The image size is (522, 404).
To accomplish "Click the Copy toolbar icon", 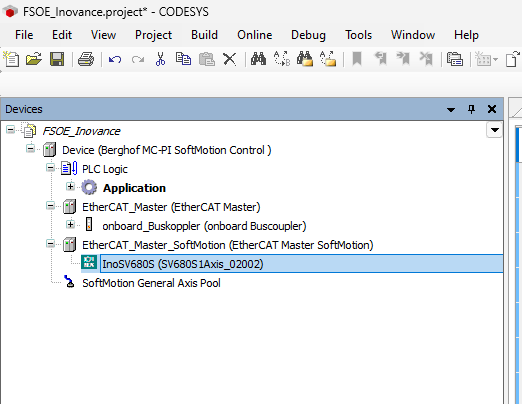I will pos(183,59).
